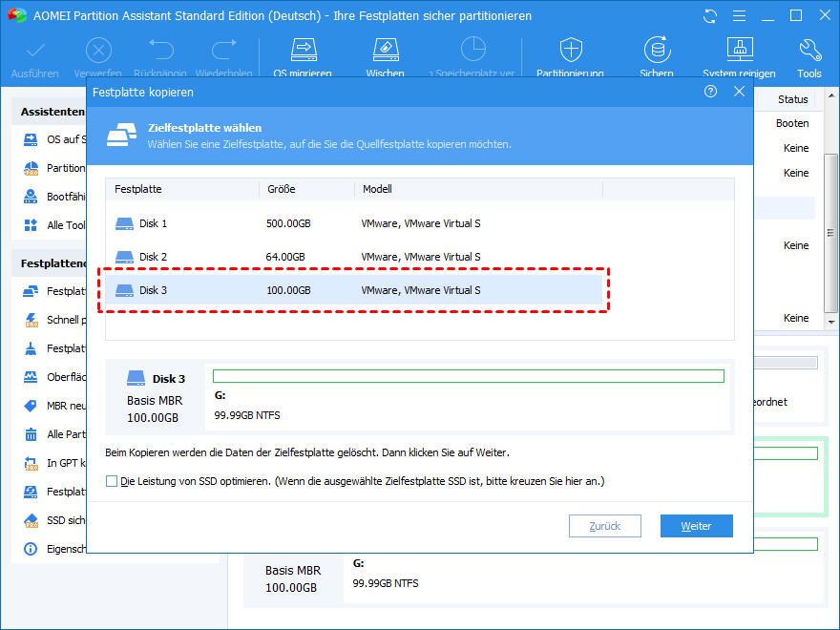840x630 pixels.
Task: Click the Zurück button
Action: click(x=605, y=526)
